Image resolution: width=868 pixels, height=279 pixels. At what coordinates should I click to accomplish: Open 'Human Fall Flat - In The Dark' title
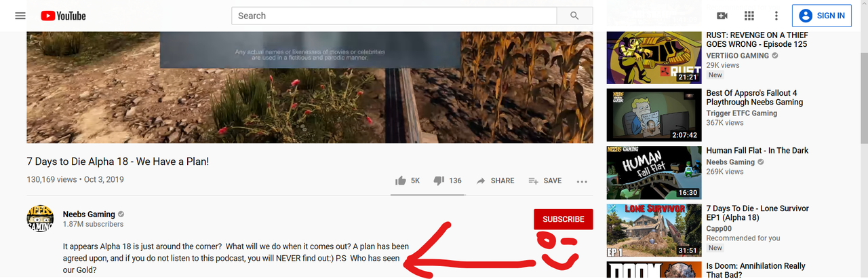pyautogui.click(x=757, y=151)
